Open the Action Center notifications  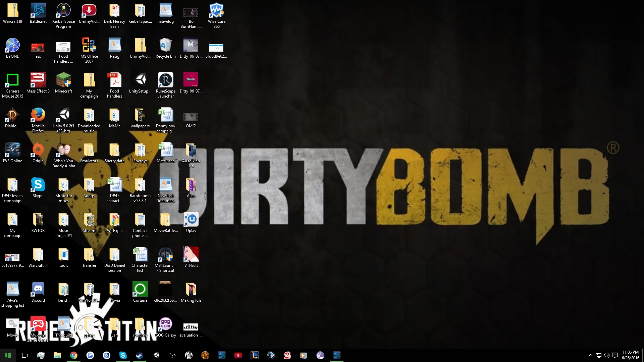[x=615, y=355]
